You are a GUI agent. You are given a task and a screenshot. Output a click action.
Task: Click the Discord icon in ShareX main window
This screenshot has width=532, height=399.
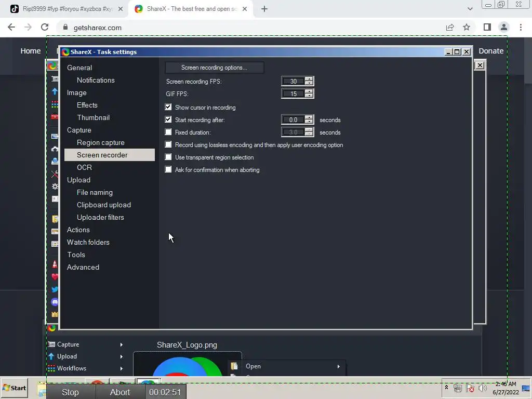(55, 302)
